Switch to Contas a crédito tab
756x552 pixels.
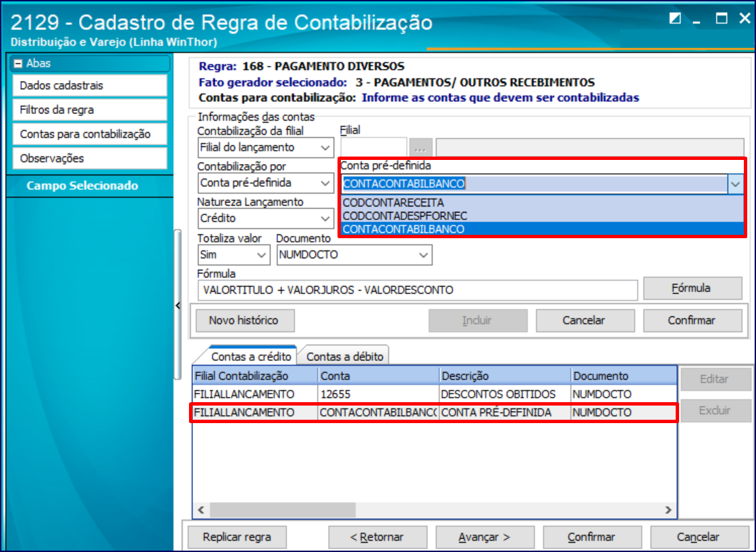tap(250, 356)
